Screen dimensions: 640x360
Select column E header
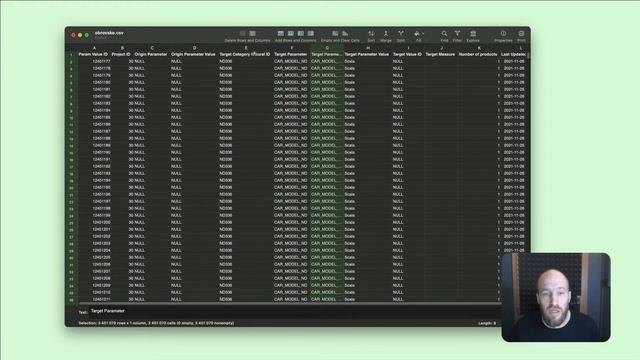click(246, 48)
